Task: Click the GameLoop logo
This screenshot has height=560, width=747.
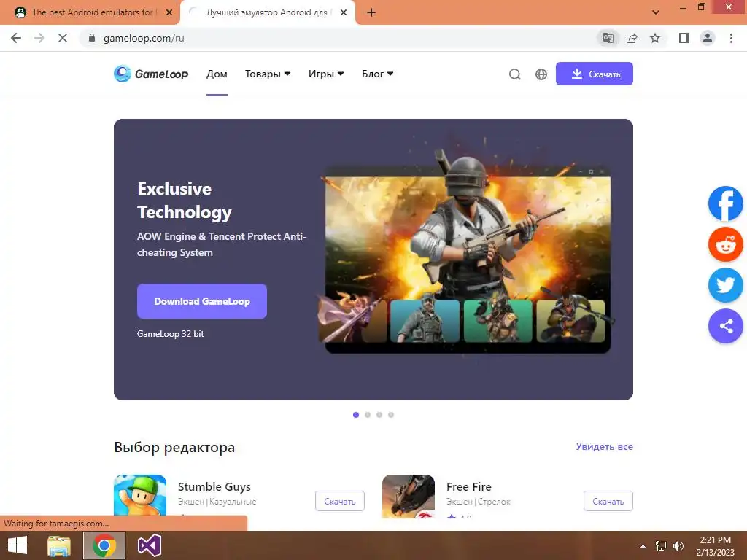Action: point(151,74)
